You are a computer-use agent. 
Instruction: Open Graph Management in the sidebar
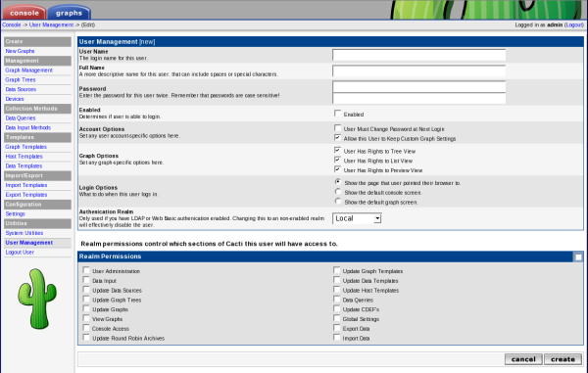(x=28, y=70)
